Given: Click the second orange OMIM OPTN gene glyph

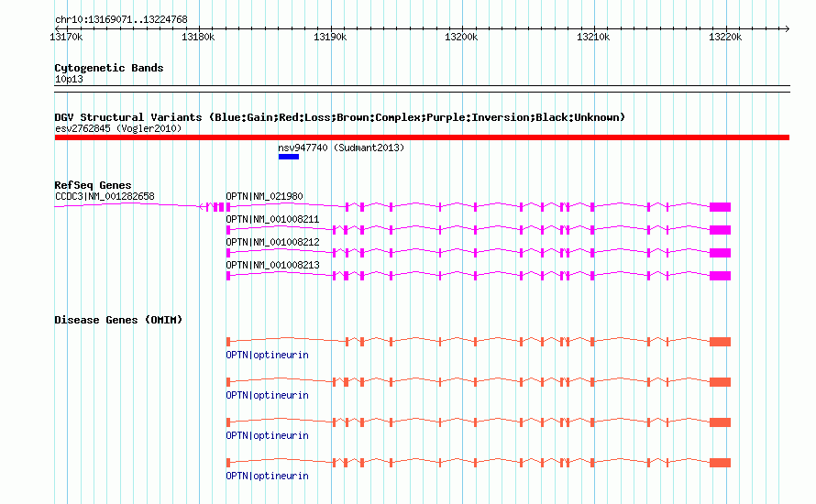Looking at the screenshot, I should (479, 382).
